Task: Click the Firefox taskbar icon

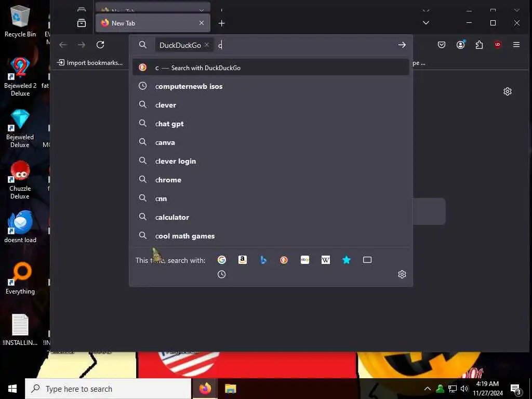Action: [205, 389]
